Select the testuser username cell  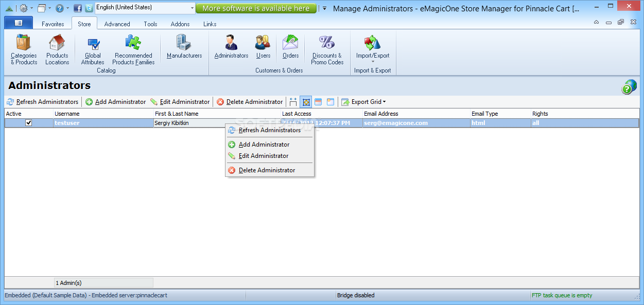coord(103,123)
